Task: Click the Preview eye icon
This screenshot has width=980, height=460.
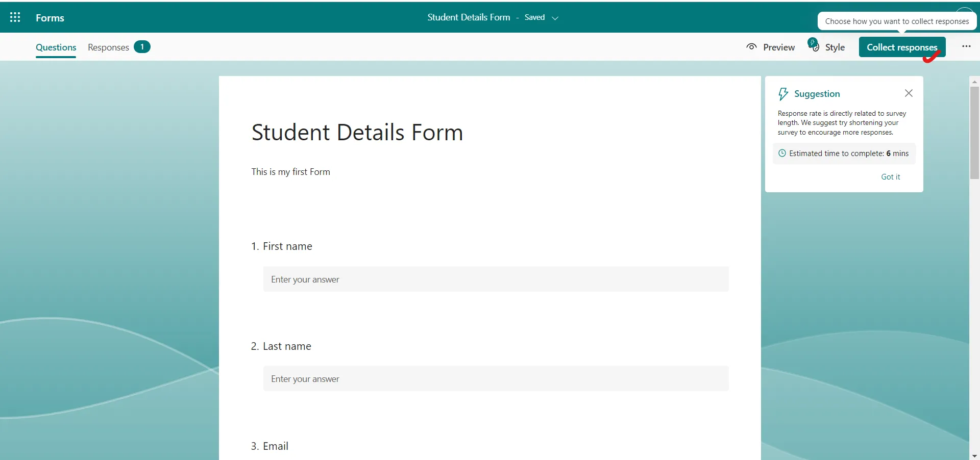Action: click(x=751, y=47)
